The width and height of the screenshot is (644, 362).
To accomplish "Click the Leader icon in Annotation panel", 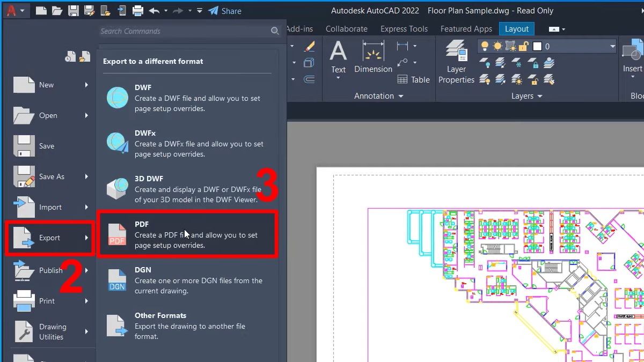I will [x=402, y=63].
